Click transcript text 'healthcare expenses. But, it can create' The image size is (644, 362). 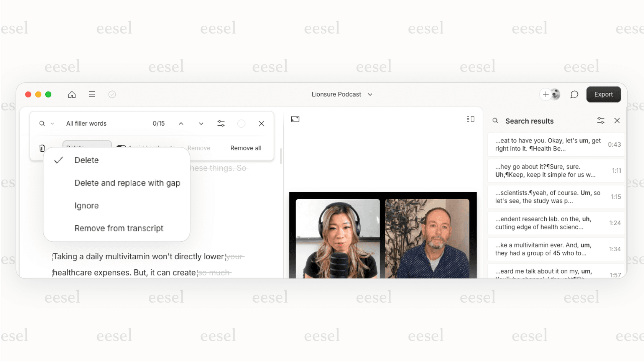(x=124, y=272)
